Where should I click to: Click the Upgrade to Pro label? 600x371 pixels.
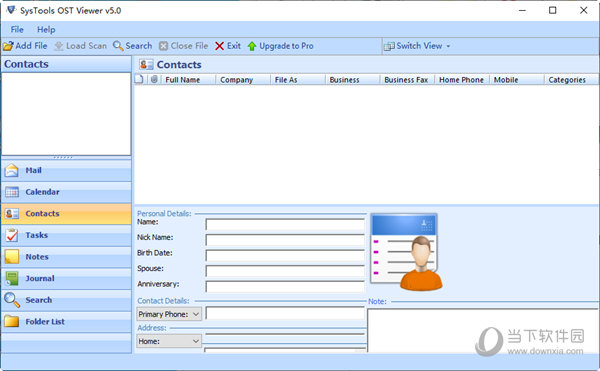click(x=286, y=46)
